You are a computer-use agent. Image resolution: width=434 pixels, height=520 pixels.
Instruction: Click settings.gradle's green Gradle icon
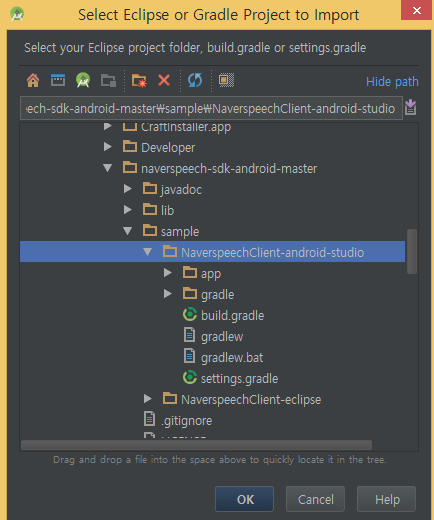point(190,377)
